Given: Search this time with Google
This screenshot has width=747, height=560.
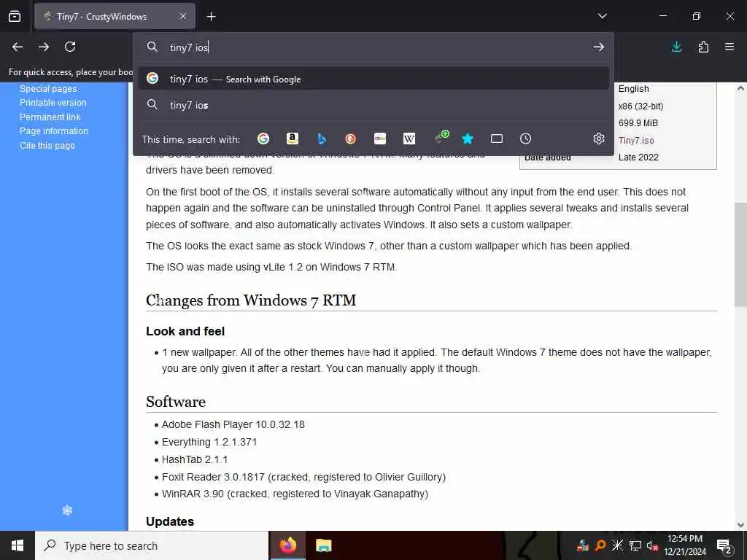Looking at the screenshot, I should 263,139.
